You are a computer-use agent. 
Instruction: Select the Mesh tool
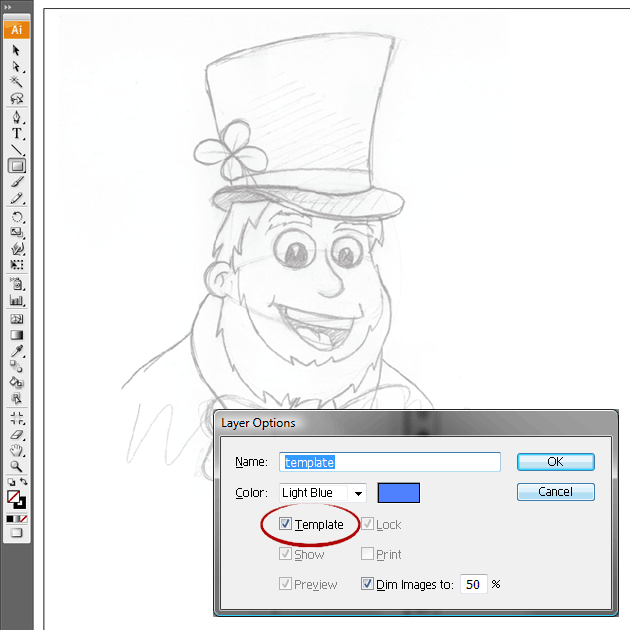[17, 319]
